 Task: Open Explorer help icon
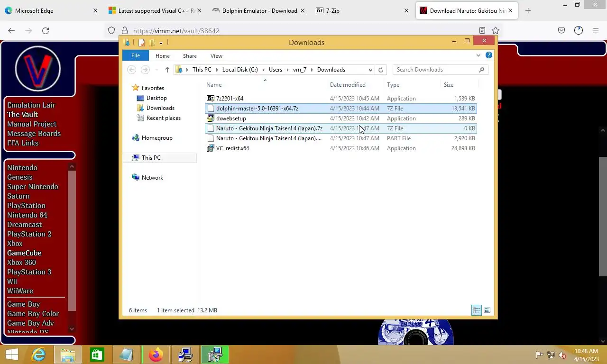489,55
